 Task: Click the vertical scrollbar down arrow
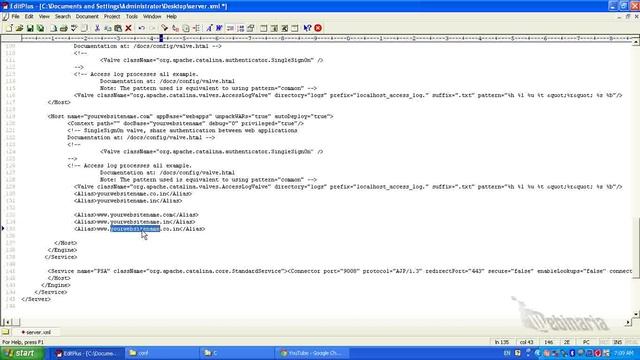636,314
